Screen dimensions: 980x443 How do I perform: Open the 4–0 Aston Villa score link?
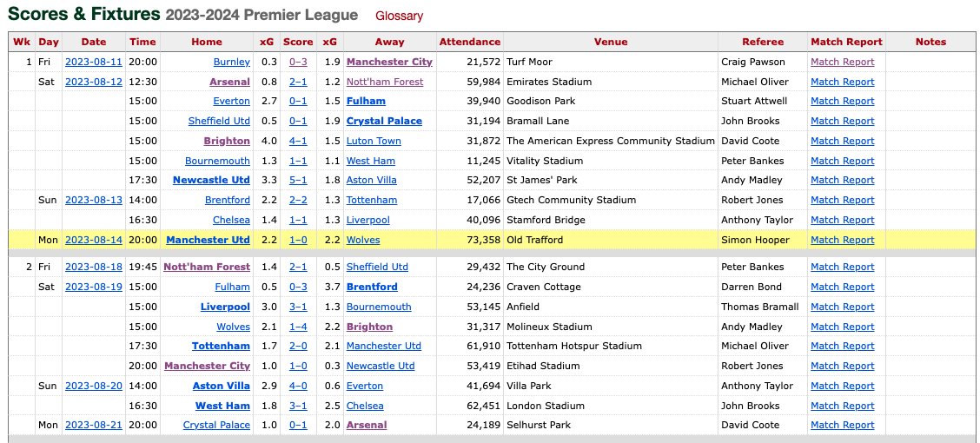[298, 386]
